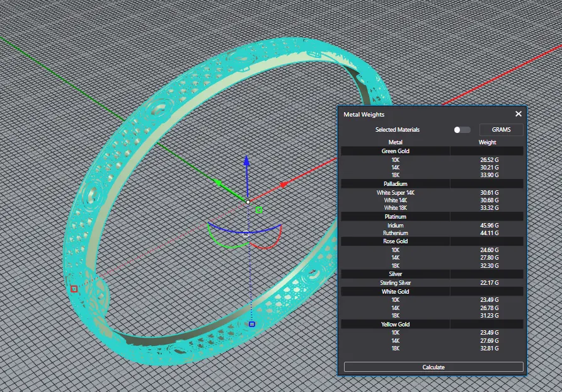
Task: Click the White 14K palladium row
Action: (x=432, y=200)
